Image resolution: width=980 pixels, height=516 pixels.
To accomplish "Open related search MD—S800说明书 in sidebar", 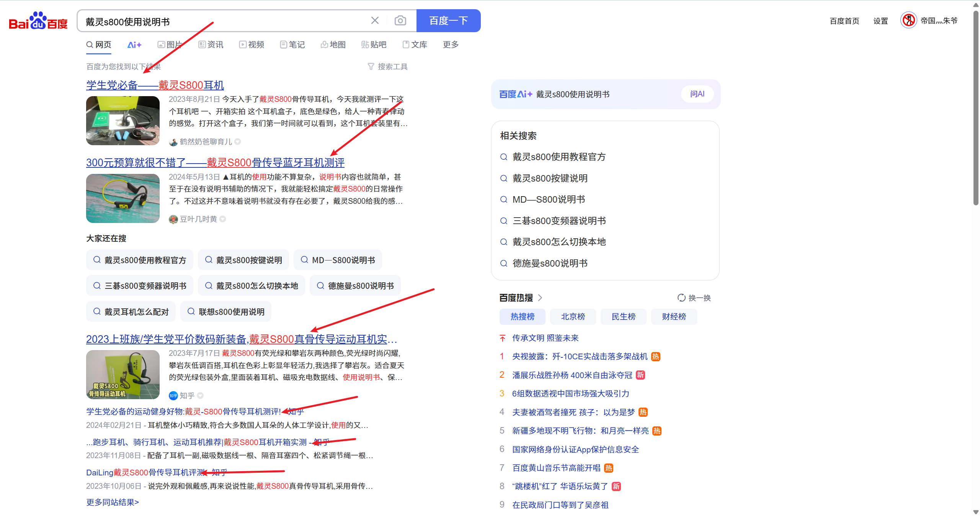I will point(549,200).
